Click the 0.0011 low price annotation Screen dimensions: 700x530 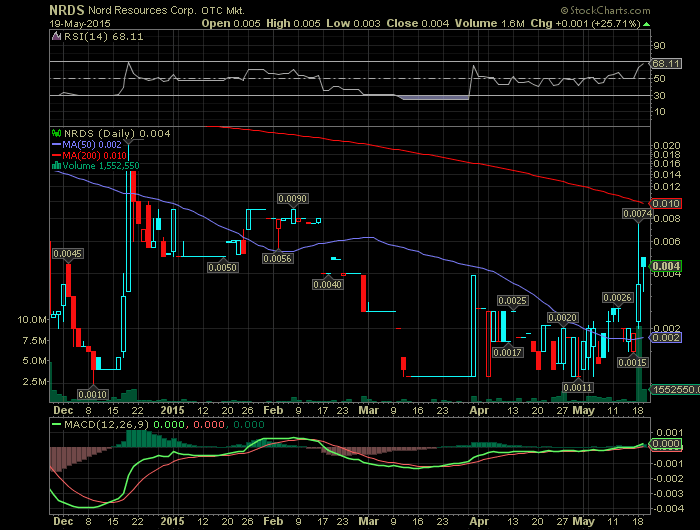pyautogui.click(x=578, y=387)
